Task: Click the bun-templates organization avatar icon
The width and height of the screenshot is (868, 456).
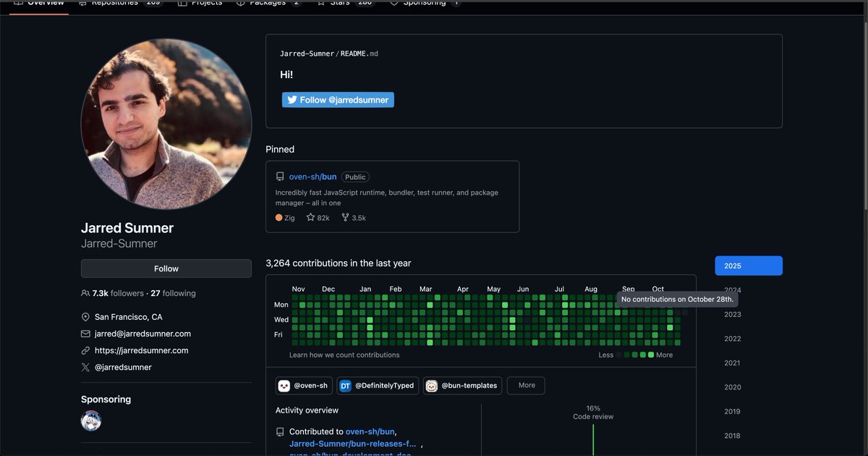Action: pyautogui.click(x=432, y=386)
